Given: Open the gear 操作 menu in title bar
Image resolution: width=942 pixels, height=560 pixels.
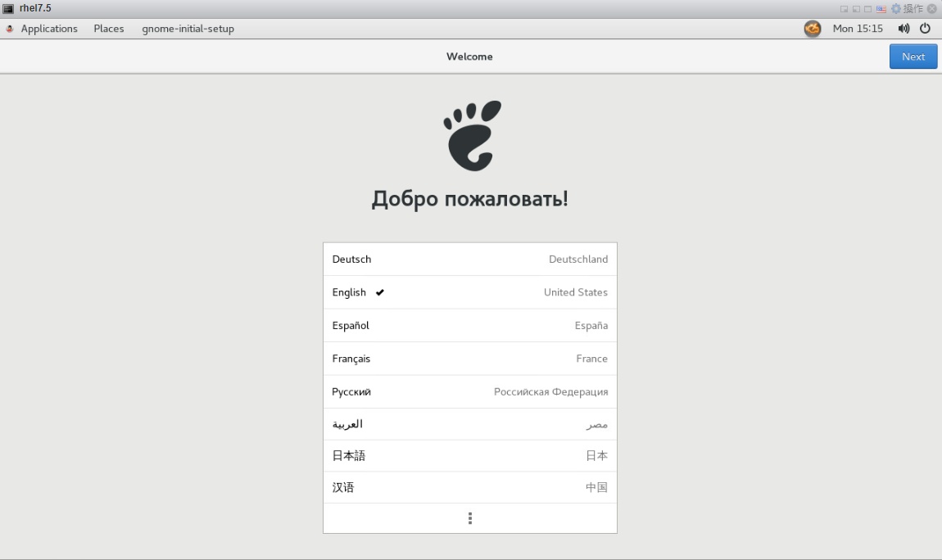Looking at the screenshot, I should click(907, 8).
